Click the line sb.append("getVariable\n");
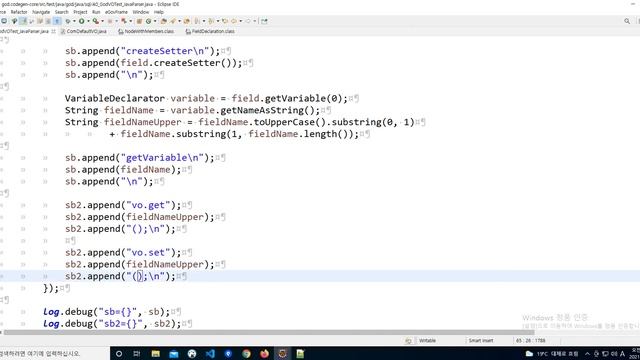This screenshot has width=640, height=360. 140,158
